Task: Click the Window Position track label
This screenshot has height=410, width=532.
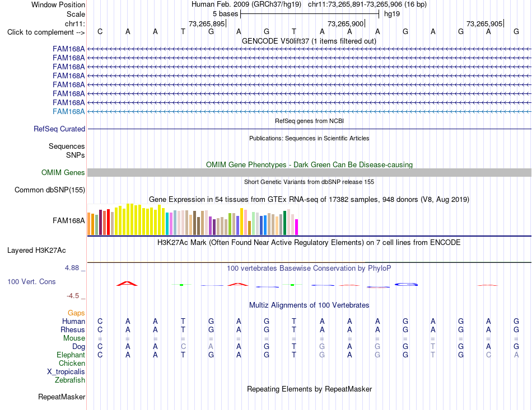Action: pos(58,4)
